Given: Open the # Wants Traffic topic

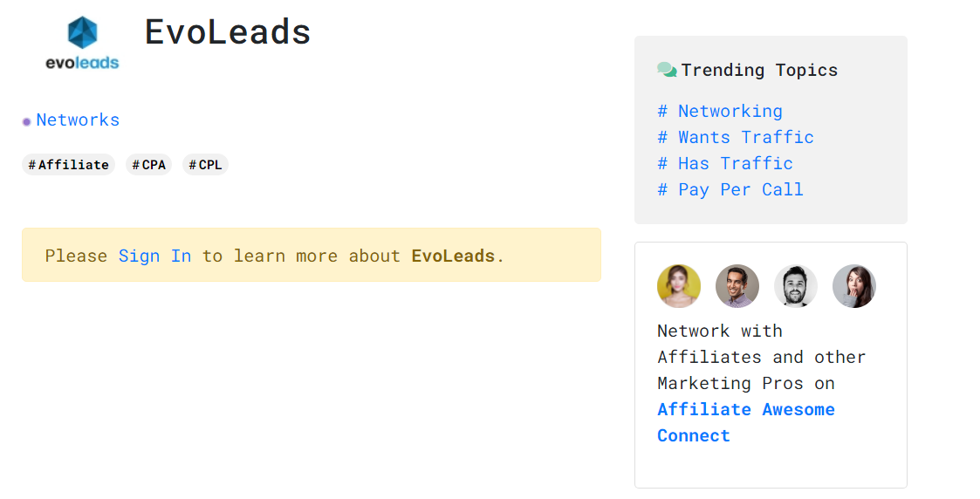Looking at the screenshot, I should point(736,137).
